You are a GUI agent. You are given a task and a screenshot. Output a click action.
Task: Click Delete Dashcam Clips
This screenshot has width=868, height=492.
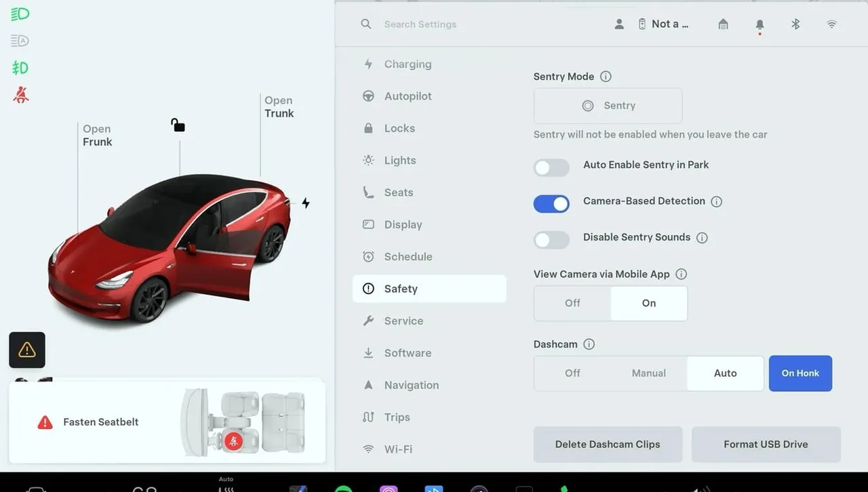608,445
